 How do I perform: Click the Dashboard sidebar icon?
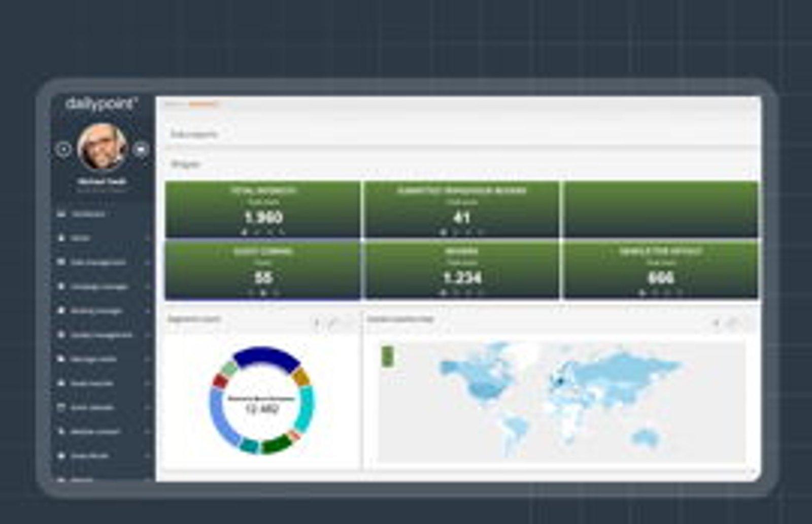(x=61, y=214)
